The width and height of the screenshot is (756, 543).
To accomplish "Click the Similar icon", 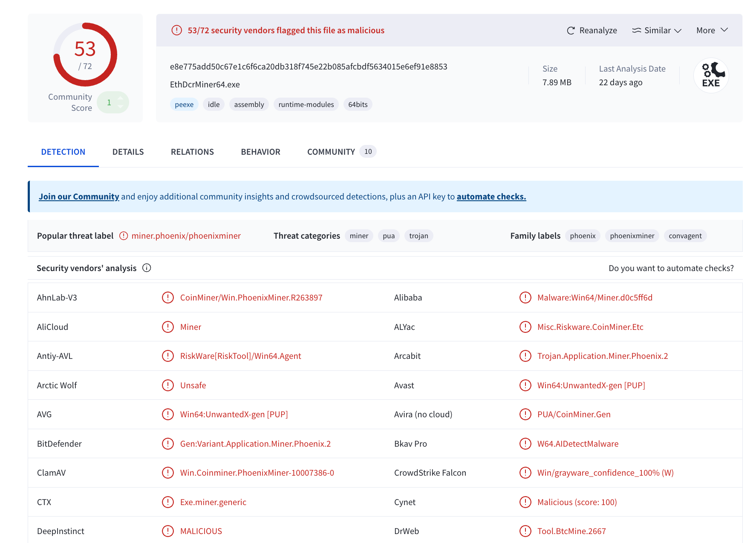I will click(637, 30).
